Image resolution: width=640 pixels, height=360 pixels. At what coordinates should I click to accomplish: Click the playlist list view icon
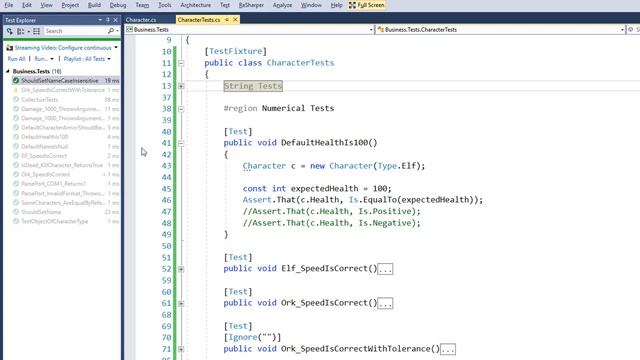click(x=36, y=31)
